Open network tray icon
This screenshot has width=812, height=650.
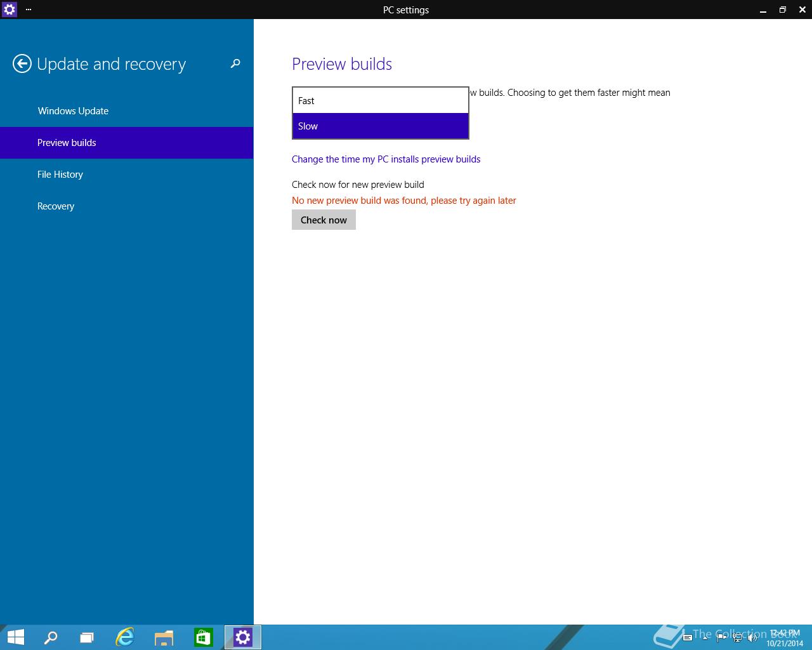point(738,637)
